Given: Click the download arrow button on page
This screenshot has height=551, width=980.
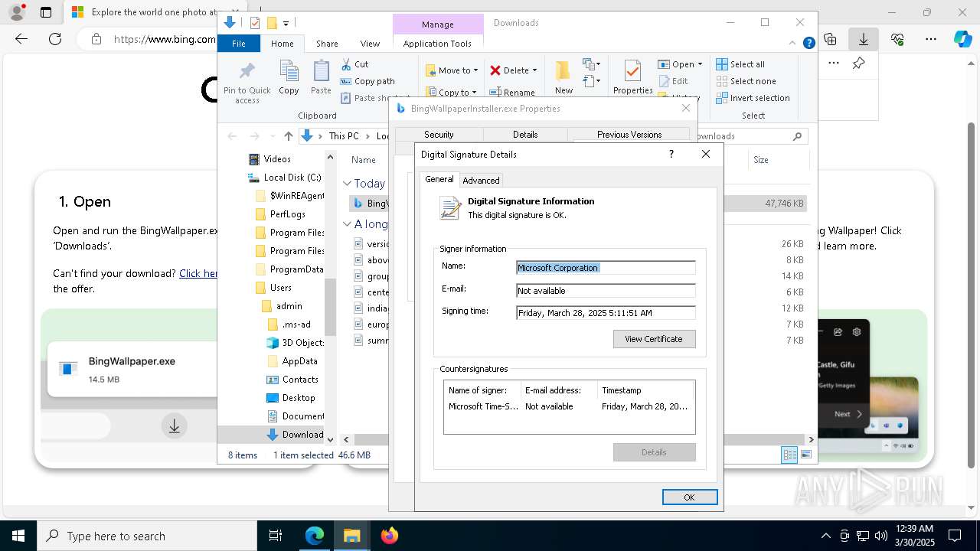Looking at the screenshot, I should [175, 426].
